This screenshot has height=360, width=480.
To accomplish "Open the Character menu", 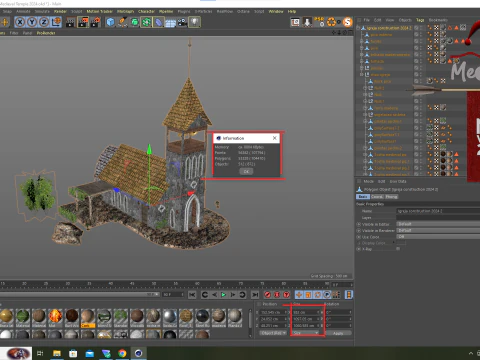I will tap(146, 11).
